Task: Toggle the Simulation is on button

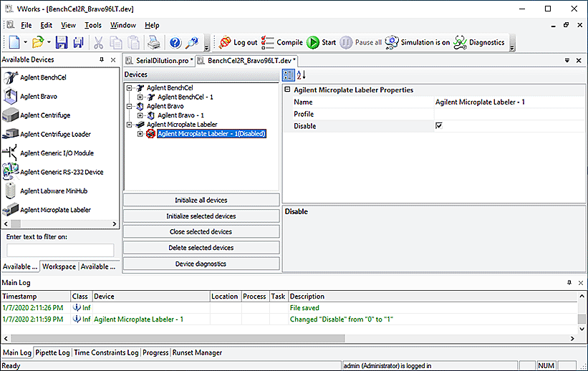Action: click(418, 42)
